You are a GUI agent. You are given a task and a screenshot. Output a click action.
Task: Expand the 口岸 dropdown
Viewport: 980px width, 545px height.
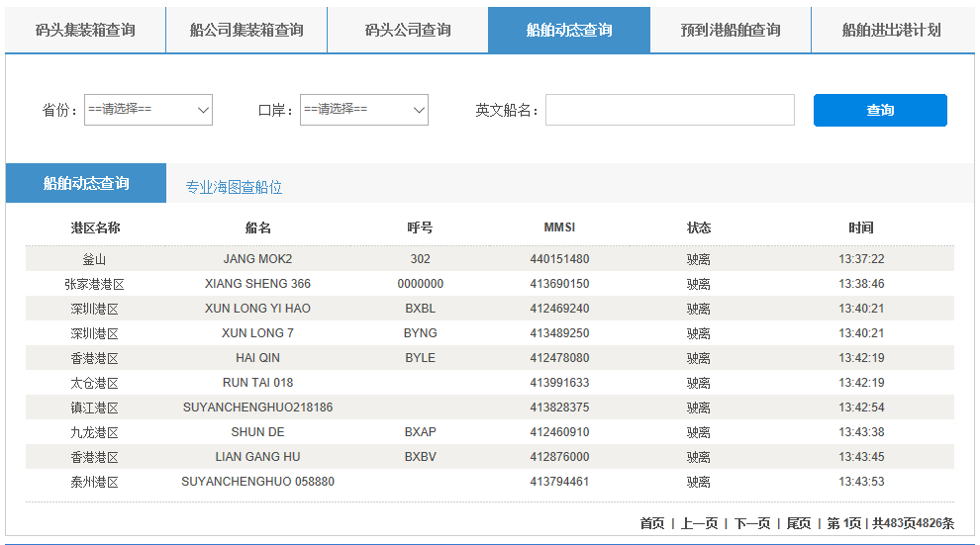coord(364,110)
